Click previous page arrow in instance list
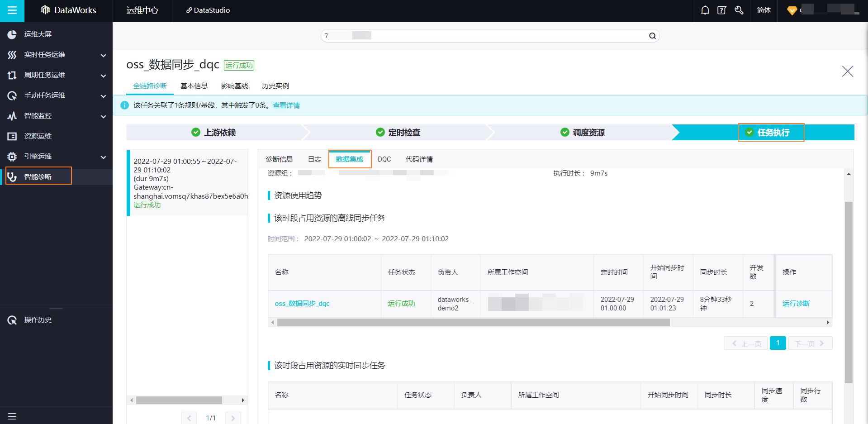The height and width of the screenshot is (424, 868). 189,418
